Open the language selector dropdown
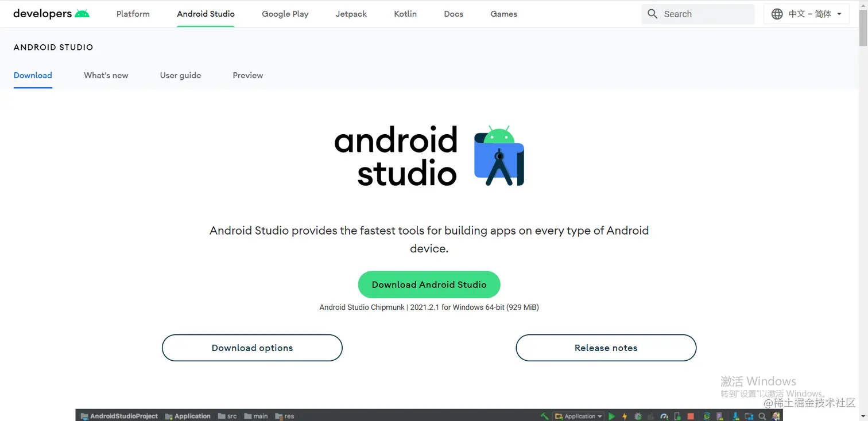868x421 pixels. point(807,14)
